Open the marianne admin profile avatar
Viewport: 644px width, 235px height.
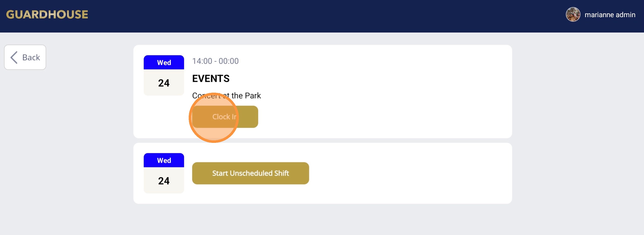573,15
